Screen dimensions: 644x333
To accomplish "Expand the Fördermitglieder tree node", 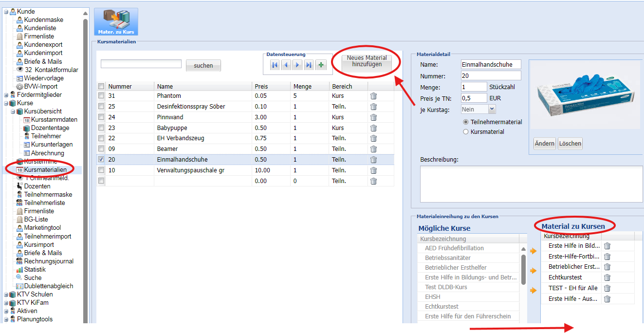I will pyautogui.click(x=6, y=95).
